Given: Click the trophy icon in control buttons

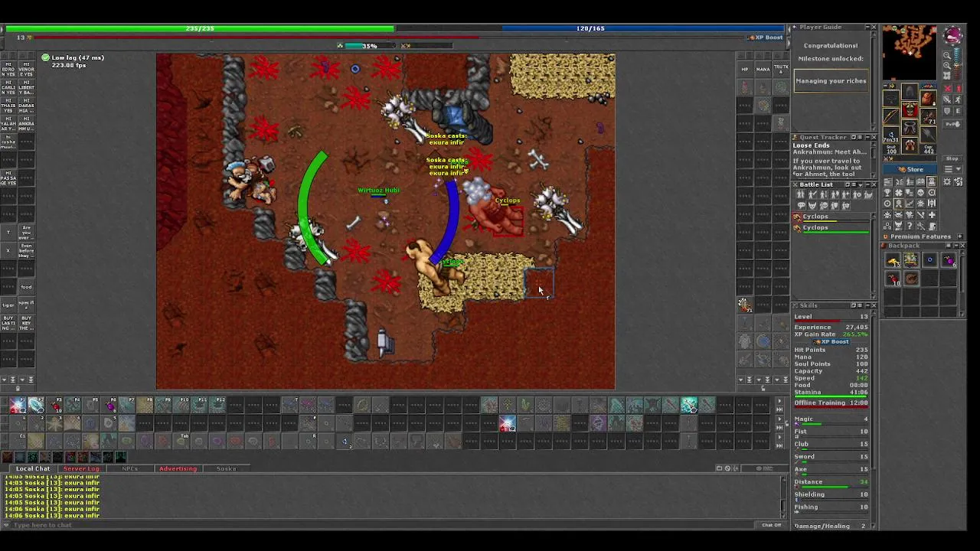Looking at the screenshot, I should pyautogui.click(x=887, y=192).
